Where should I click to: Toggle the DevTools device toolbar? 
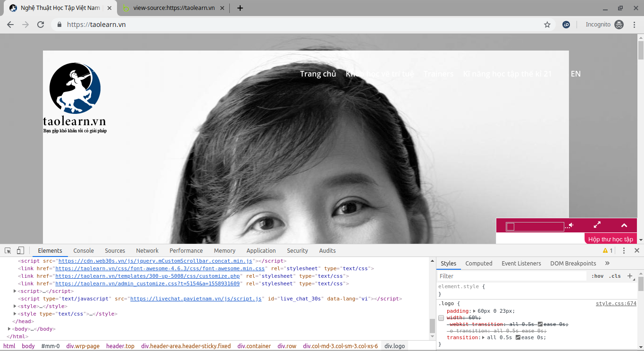(20, 250)
